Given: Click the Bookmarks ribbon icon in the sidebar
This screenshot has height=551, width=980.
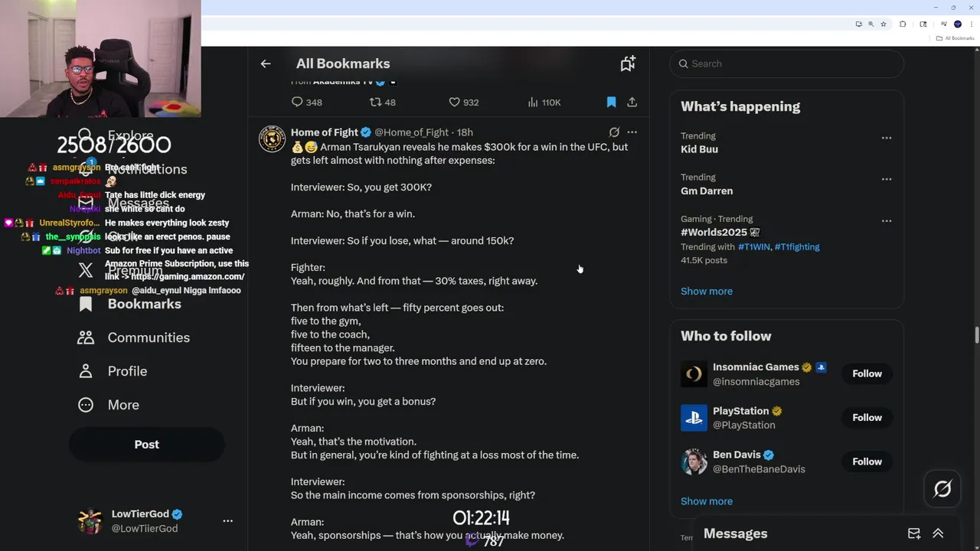Looking at the screenshot, I should point(86,304).
